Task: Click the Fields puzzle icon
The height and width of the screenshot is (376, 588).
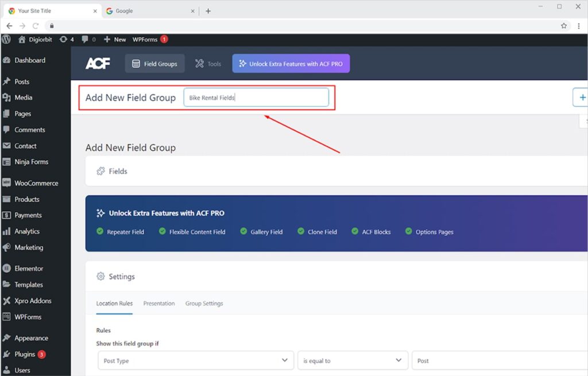Action: pos(100,171)
